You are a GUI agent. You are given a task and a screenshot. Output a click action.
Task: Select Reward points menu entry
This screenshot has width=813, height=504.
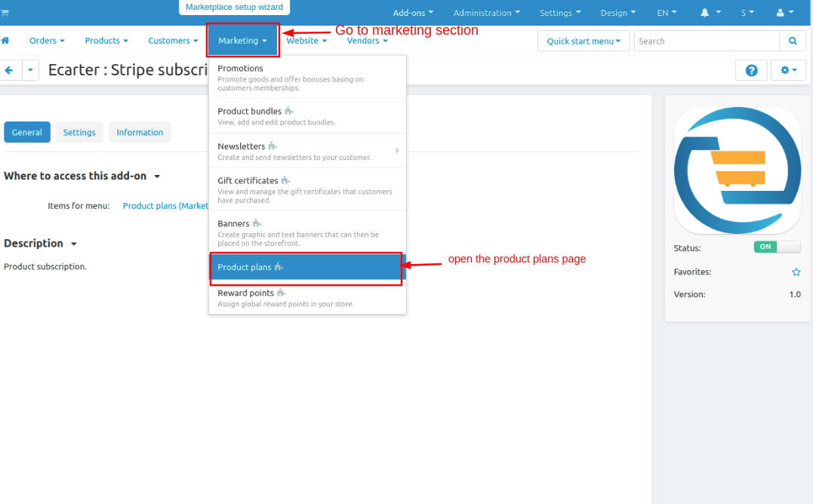[x=307, y=297]
